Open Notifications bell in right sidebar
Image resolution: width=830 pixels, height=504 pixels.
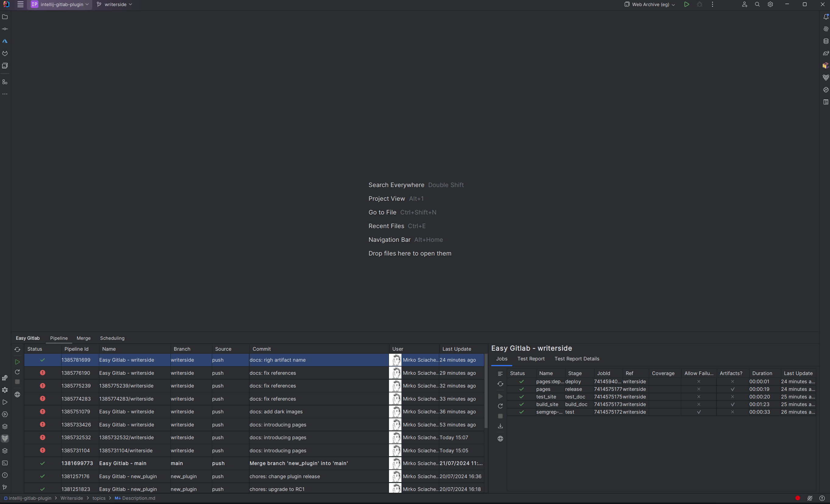point(826,17)
